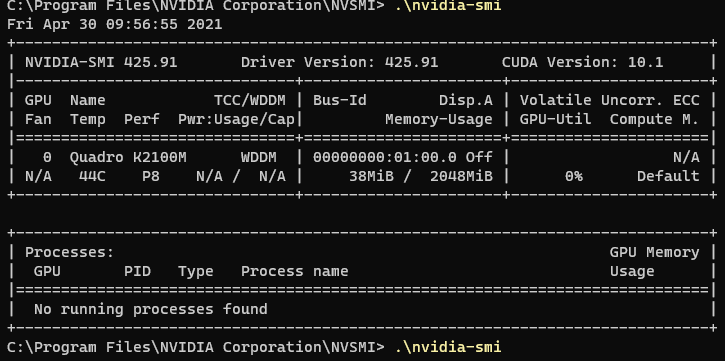This screenshot has width=725, height=361.
Task: Click the GPU utilization value '0%'
Action: pyautogui.click(x=573, y=177)
